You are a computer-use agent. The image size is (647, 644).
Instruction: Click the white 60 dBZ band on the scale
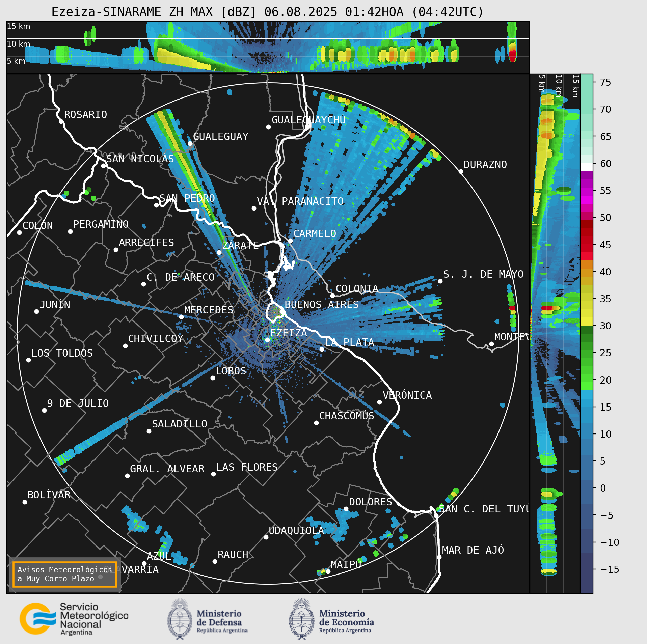[x=587, y=167]
